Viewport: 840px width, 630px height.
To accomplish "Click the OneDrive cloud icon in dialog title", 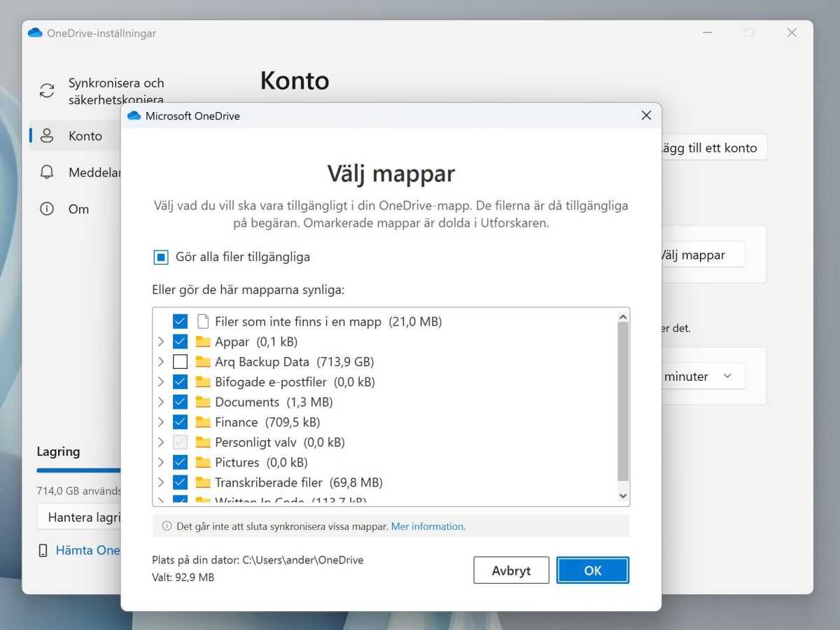I will point(133,115).
